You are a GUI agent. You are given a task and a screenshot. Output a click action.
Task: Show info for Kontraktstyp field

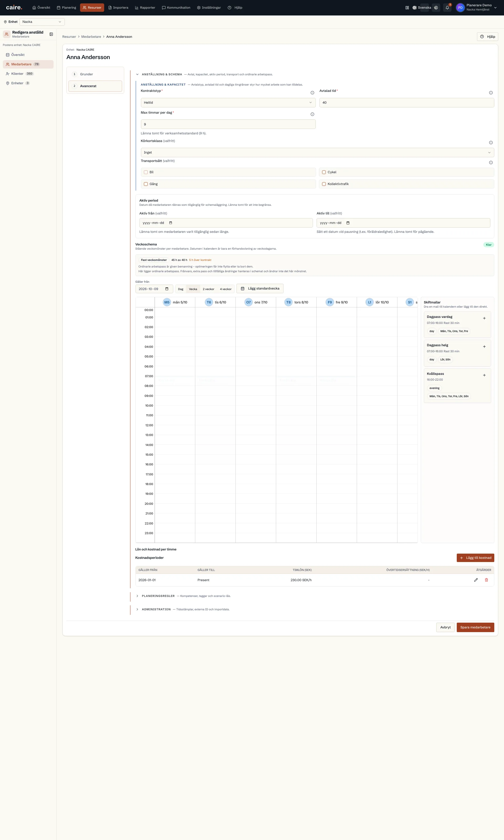pos(312,93)
